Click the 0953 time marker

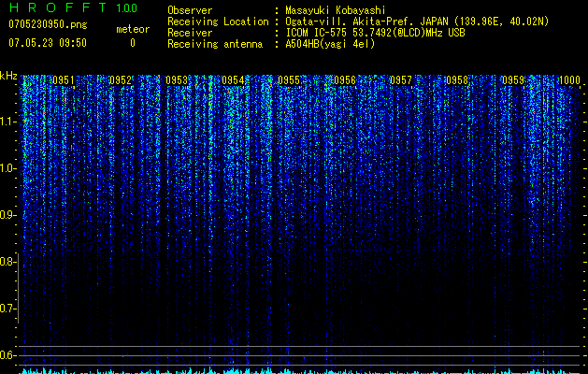pos(177,80)
